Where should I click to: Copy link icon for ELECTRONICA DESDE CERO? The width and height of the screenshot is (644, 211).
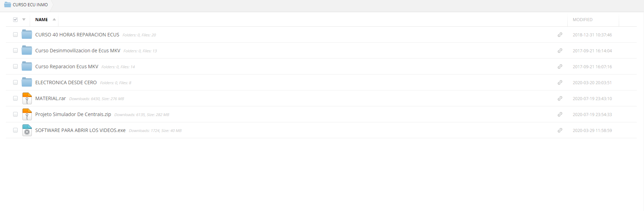560,82
